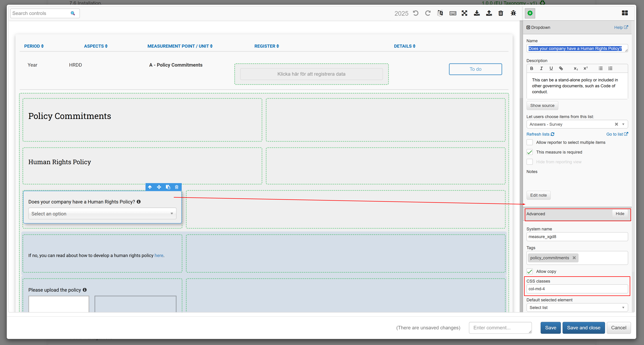
Task: Open the translate language icon
Action: (440, 13)
